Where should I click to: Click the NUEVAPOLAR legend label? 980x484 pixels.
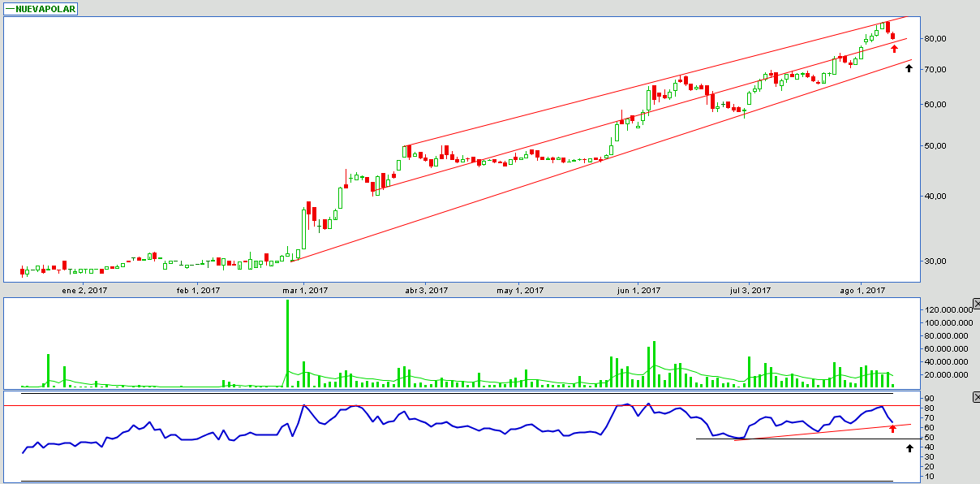point(45,7)
